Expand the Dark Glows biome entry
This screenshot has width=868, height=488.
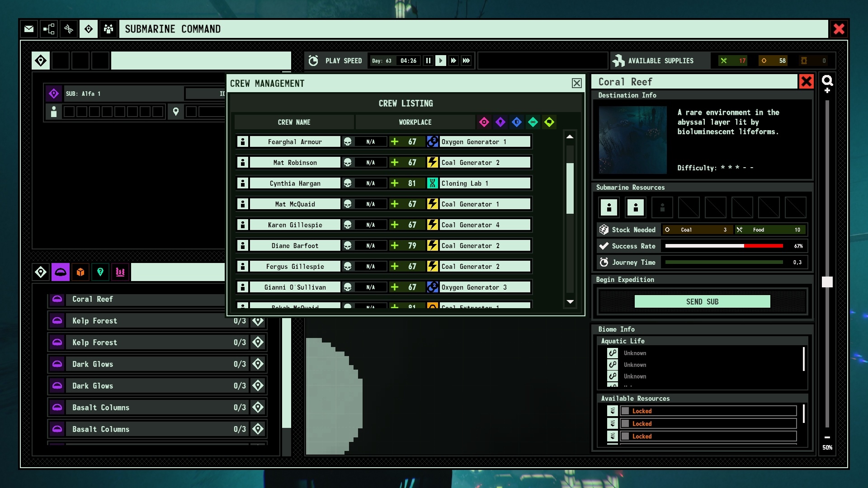tap(151, 363)
